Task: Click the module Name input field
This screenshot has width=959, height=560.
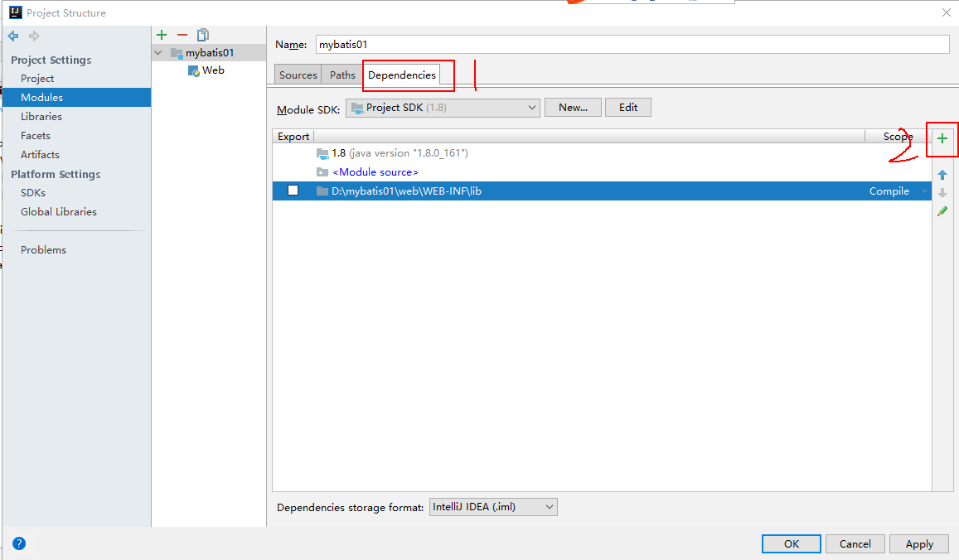Action: click(x=632, y=44)
